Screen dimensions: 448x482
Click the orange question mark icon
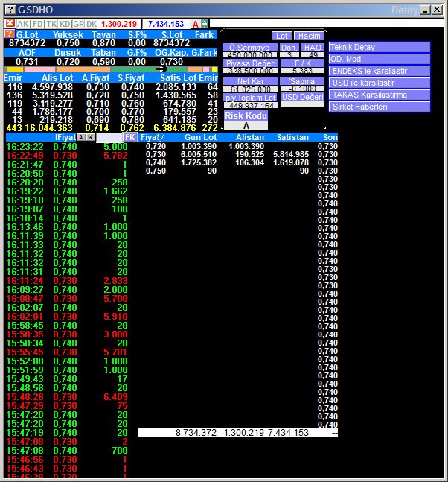pos(10,34)
